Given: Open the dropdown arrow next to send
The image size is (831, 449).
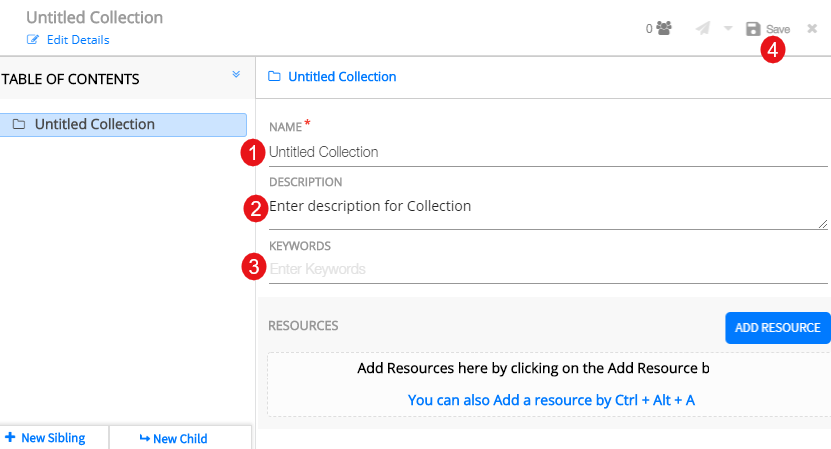Looking at the screenshot, I should pyautogui.click(x=728, y=29).
